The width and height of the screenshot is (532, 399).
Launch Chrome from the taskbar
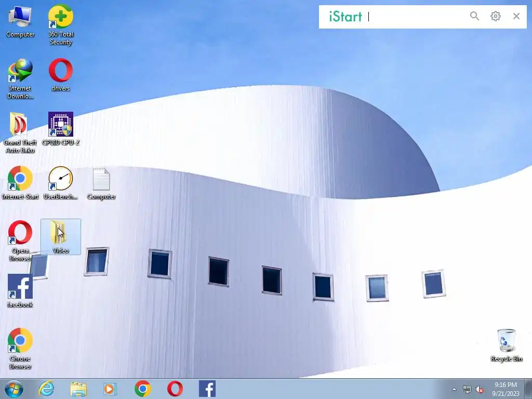[142, 389]
